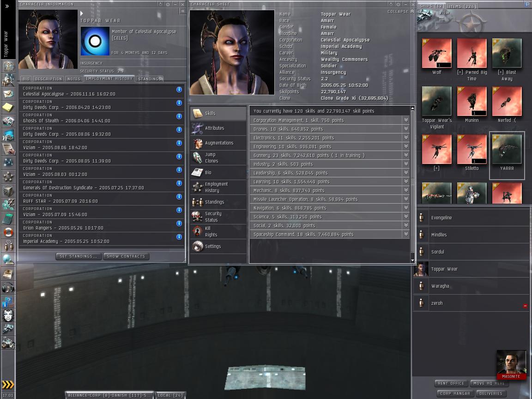The height and width of the screenshot is (399, 532).
Task: Expand Navigation skill group
Action: point(406,208)
